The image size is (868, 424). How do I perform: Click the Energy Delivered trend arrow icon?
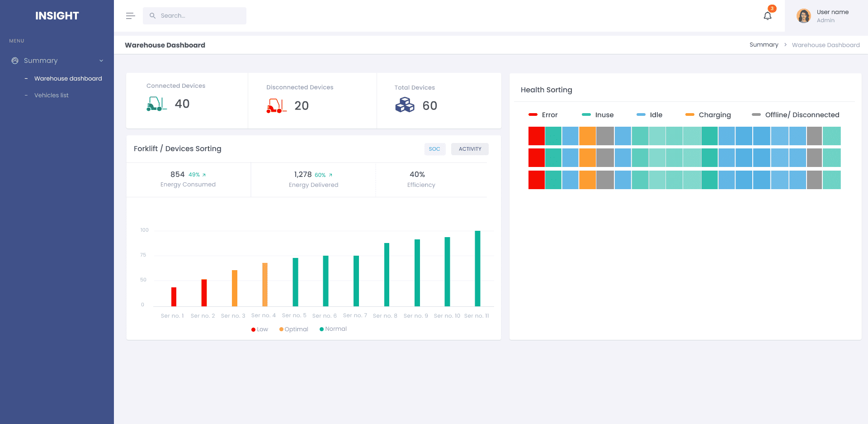pos(330,175)
